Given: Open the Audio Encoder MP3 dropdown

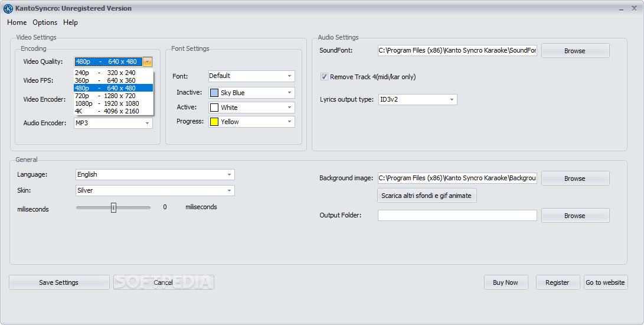Looking at the screenshot, I should click(113, 123).
